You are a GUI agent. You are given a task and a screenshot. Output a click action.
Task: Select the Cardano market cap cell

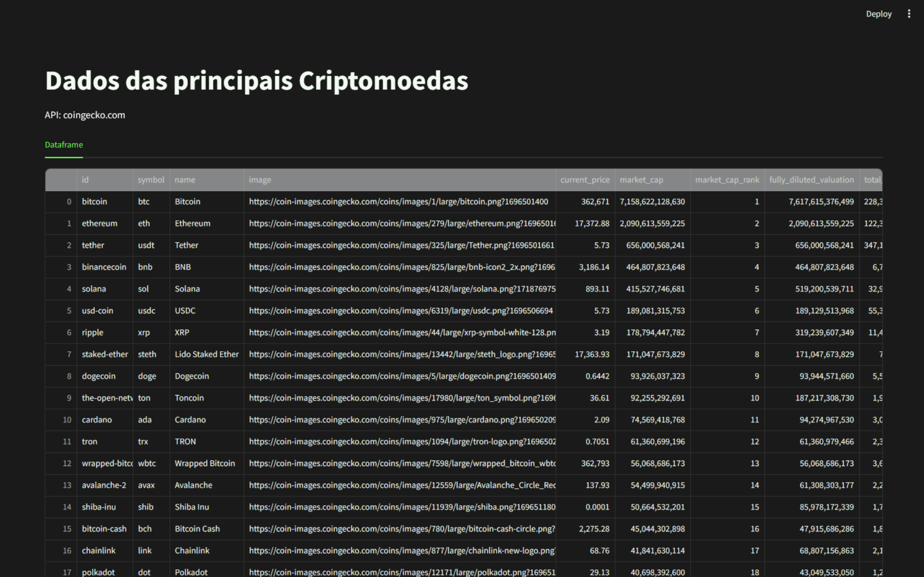click(657, 420)
